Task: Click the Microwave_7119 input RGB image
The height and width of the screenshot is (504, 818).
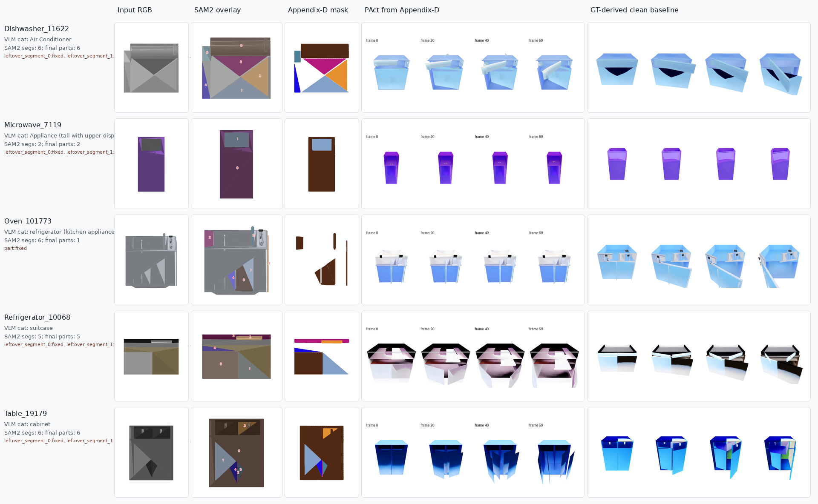Action: pyautogui.click(x=151, y=164)
